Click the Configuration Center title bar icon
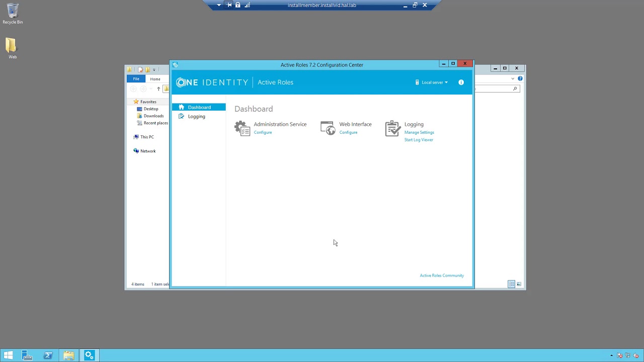 point(175,65)
